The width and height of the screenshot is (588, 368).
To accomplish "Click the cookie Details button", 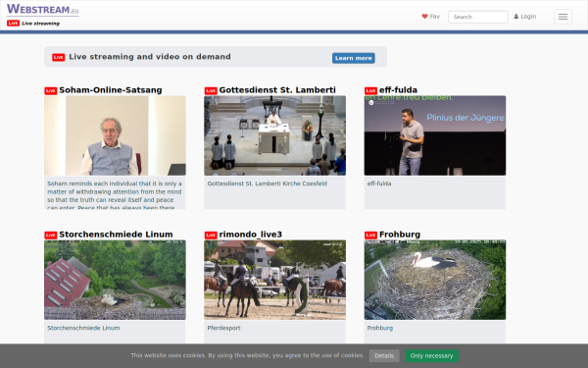I will click(384, 355).
